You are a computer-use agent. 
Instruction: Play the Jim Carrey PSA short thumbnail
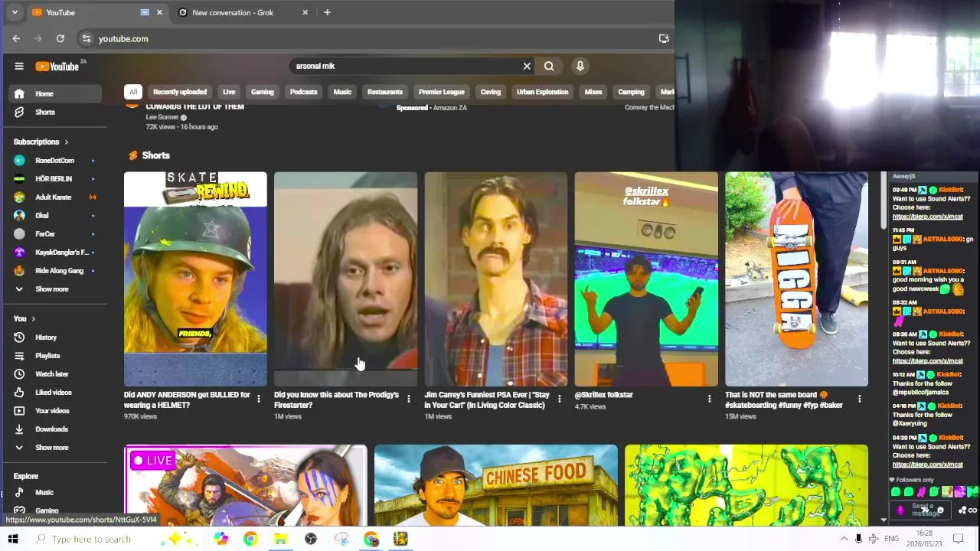coord(496,279)
